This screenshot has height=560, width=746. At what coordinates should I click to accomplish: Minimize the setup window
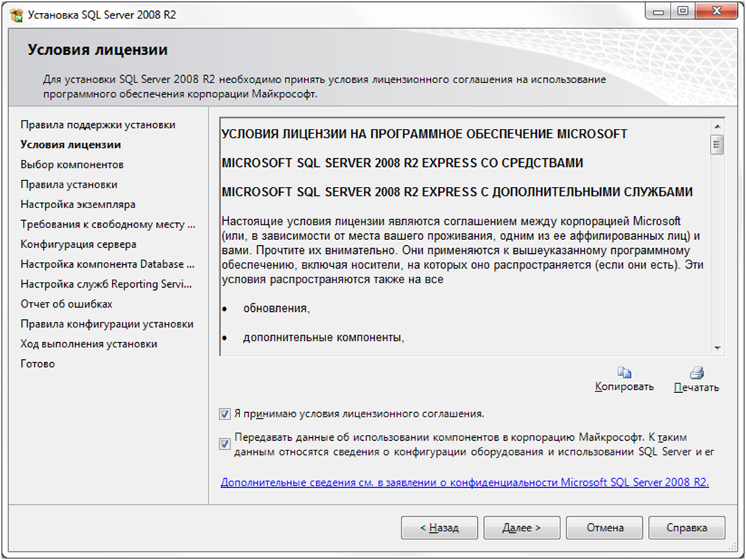658,11
